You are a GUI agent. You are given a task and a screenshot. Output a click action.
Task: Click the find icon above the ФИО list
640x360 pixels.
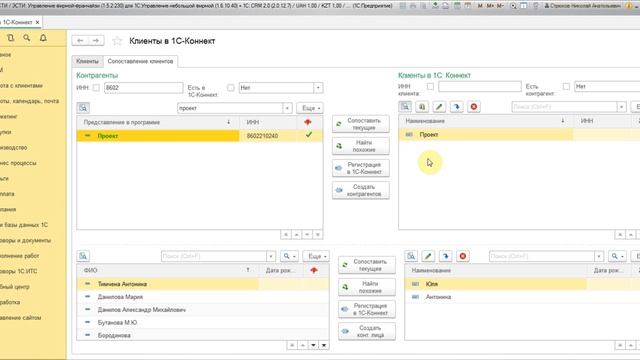click(x=83, y=256)
